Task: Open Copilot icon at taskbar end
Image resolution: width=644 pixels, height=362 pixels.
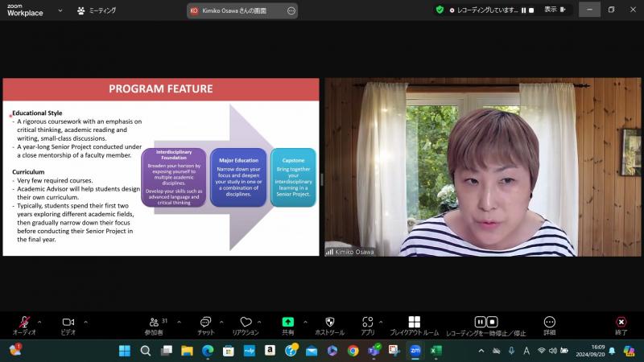Action: [629, 351]
